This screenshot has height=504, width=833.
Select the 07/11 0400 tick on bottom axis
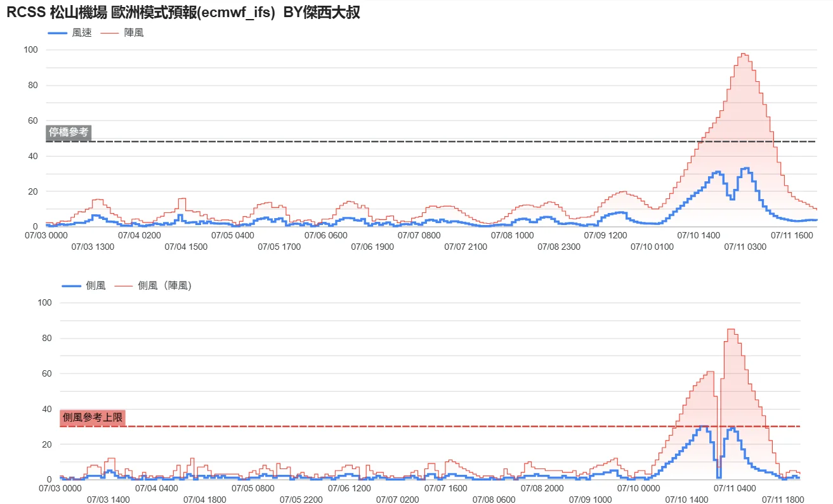[x=735, y=488]
